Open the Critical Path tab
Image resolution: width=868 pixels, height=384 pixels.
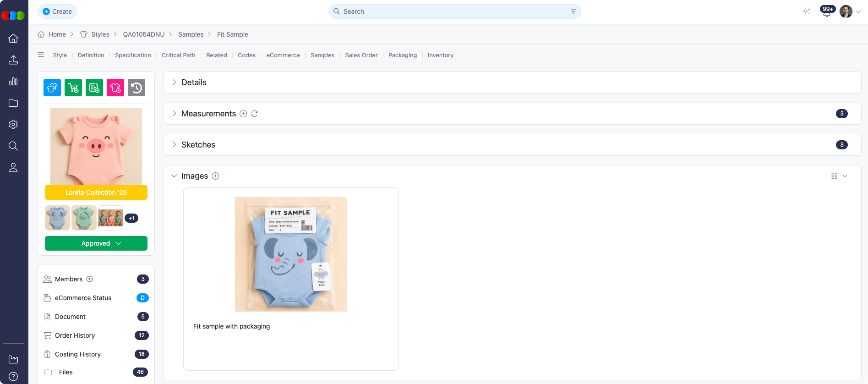pyautogui.click(x=179, y=55)
